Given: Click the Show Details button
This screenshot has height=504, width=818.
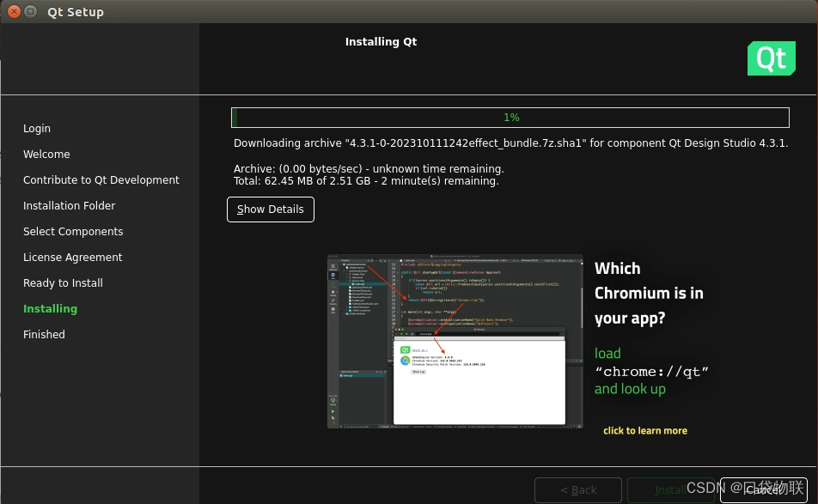Looking at the screenshot, I should 270,209.
